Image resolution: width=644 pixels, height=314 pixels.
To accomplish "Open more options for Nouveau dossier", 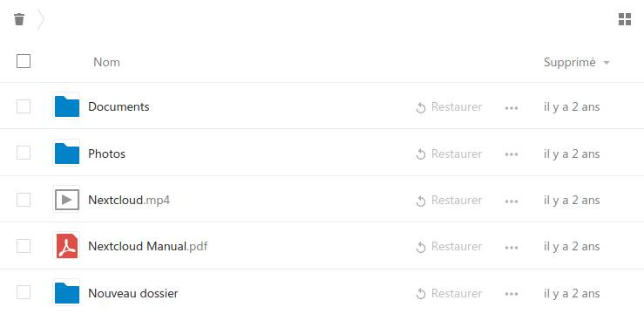I will click(512, 294).
